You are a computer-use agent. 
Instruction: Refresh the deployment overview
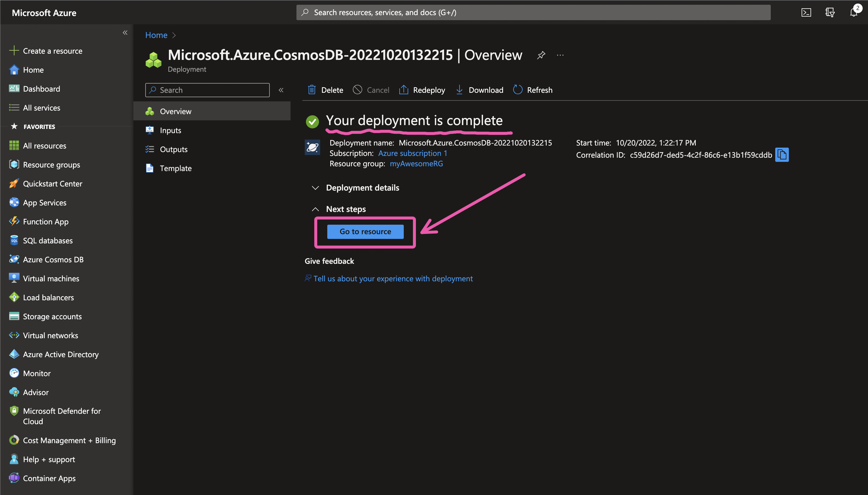pyautogui.click(x=533, y=90)
